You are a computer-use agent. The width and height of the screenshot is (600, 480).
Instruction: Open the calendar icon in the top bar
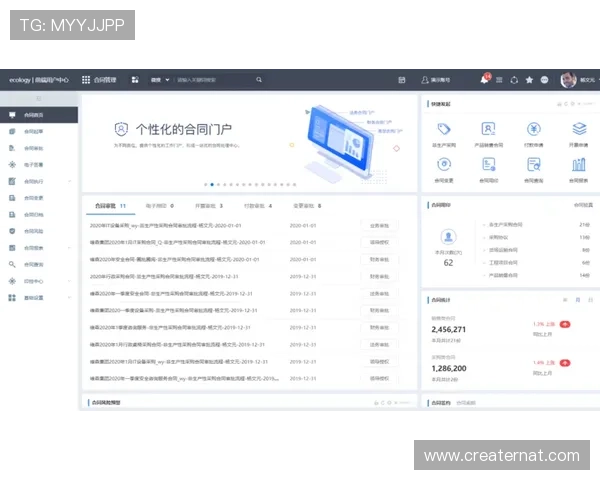click(x=402, y=80)
